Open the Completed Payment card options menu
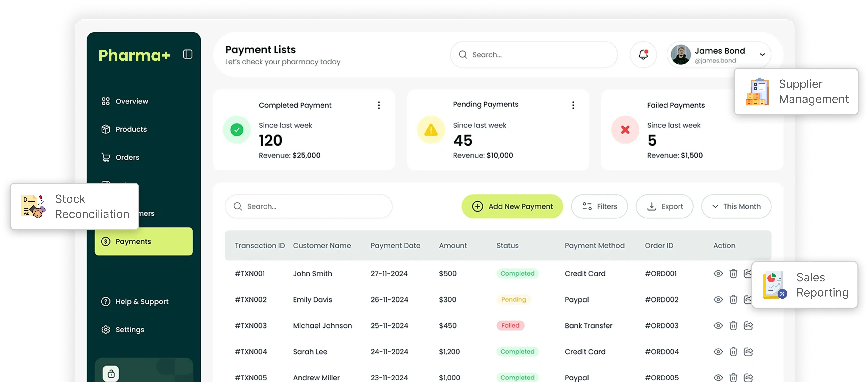The width and height of the screenshot is (868, 382). pos(379,105)
